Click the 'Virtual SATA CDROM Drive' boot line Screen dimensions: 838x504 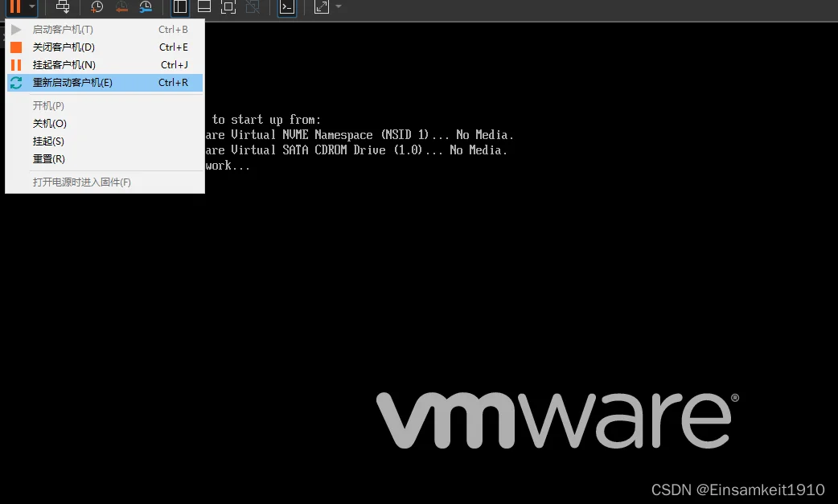click(356, 150)
